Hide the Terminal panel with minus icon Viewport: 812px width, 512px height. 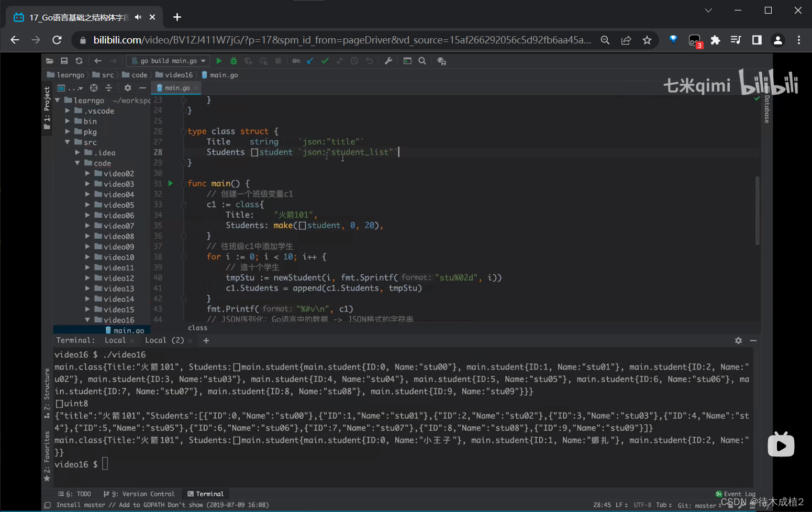(753, 340)
